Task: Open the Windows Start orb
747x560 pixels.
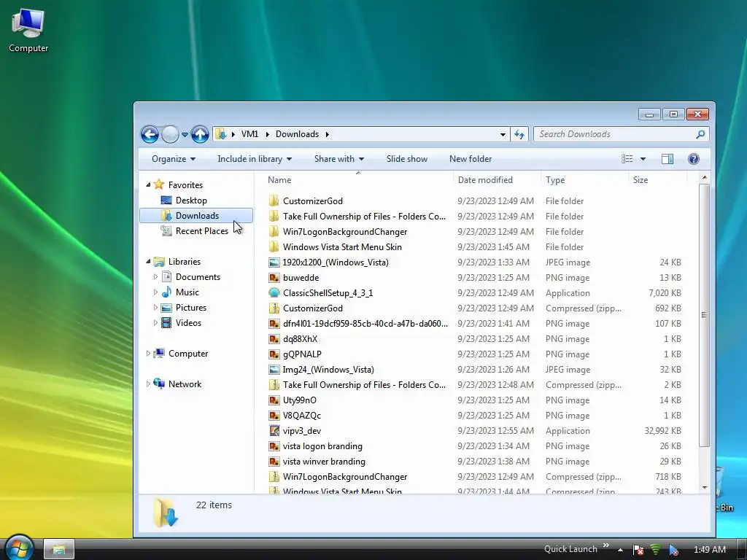Action: [x=19, y=548]
